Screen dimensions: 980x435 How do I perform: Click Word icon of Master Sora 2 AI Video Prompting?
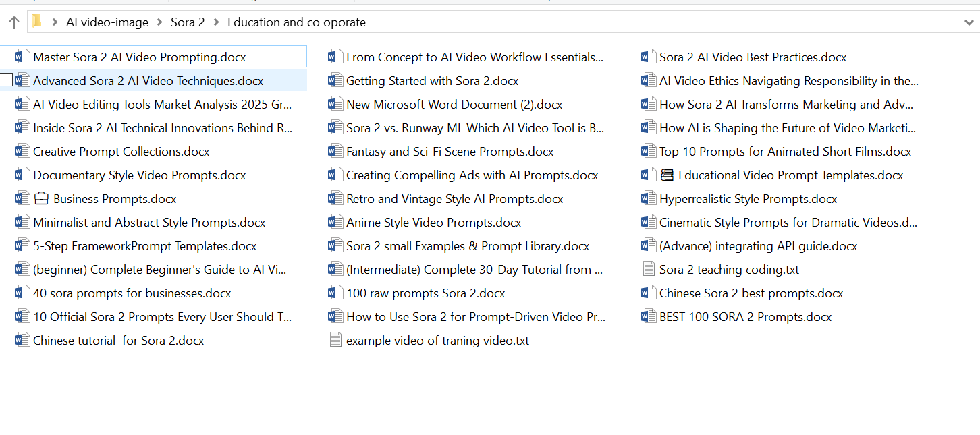click(22, 57)
